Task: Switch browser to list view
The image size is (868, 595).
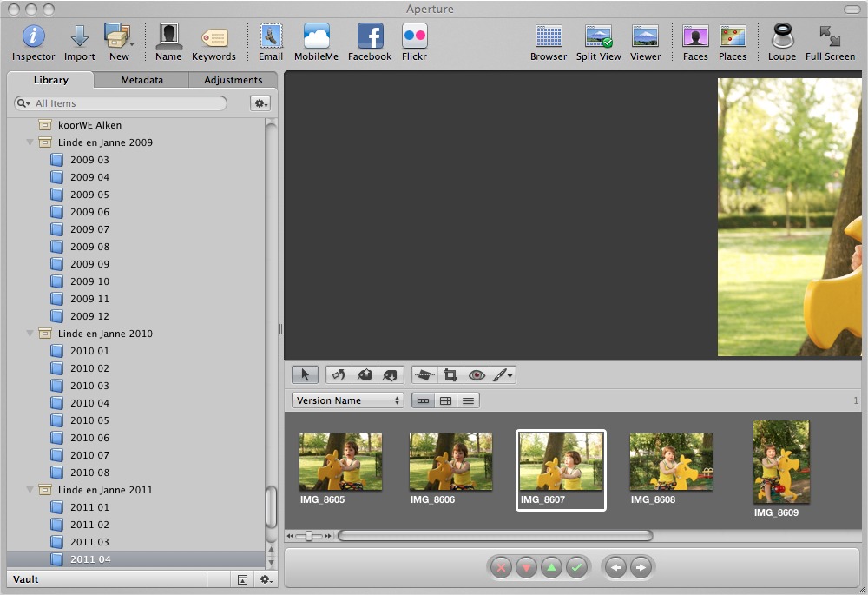Action: tap(468, 400)
